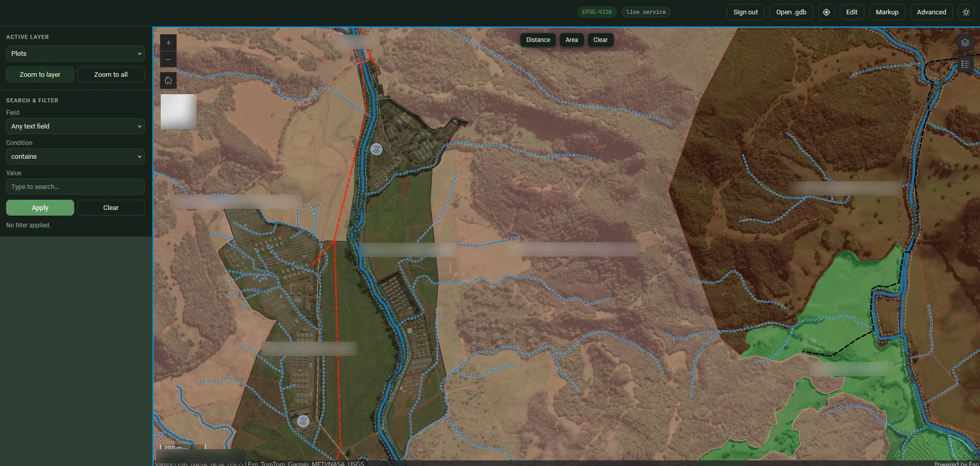Viewport: 980px width, 466px height.
Task: Select the upper map point marker
Action: click(377, 149)
